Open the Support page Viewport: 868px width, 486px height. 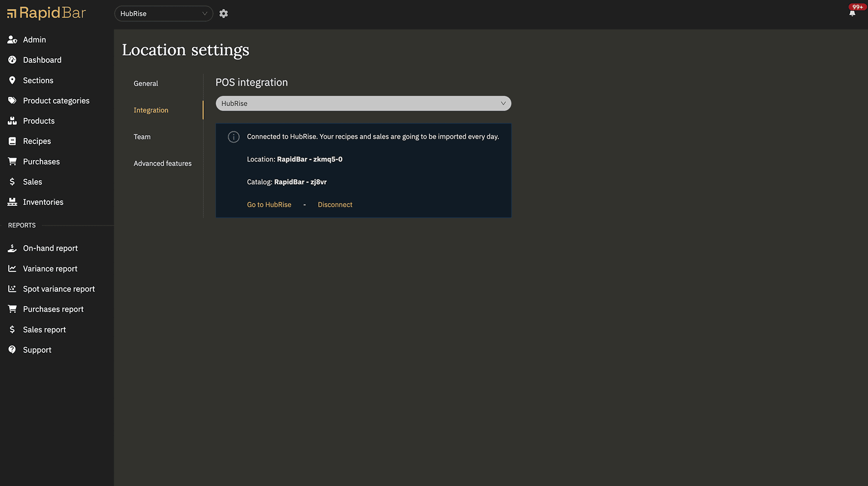click(x=37, y=350)
